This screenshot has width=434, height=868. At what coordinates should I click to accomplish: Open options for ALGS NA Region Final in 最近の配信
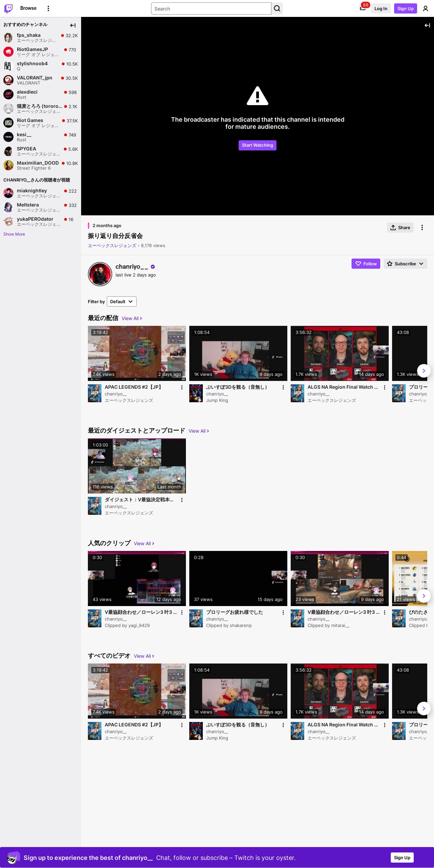click(385, 387)
